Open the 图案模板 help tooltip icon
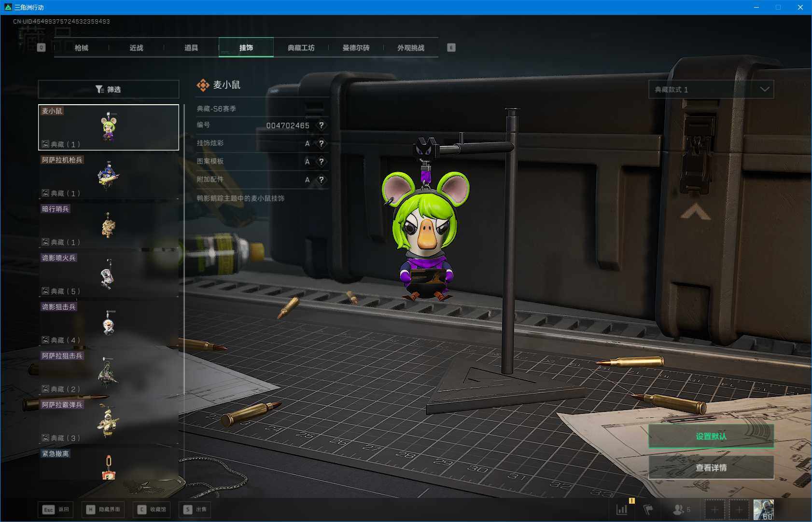This screenshot has width=812, height=522. pyautogui.click(x=321, y=162)
